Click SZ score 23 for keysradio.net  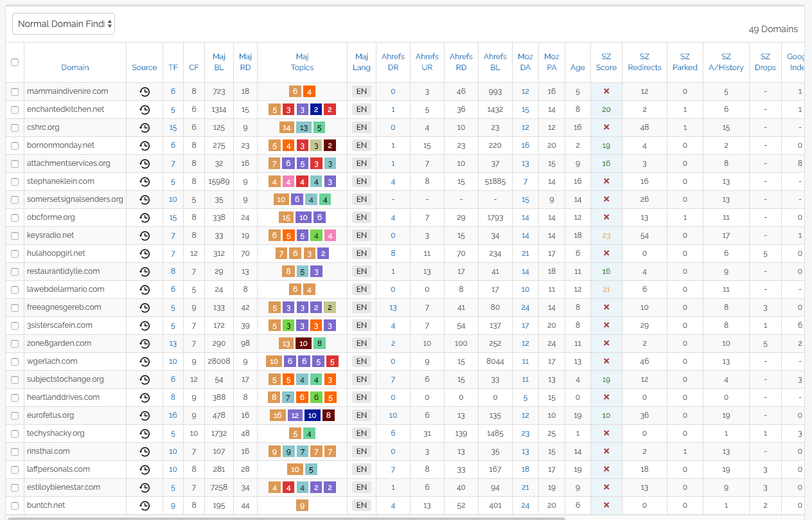point(606,235)
